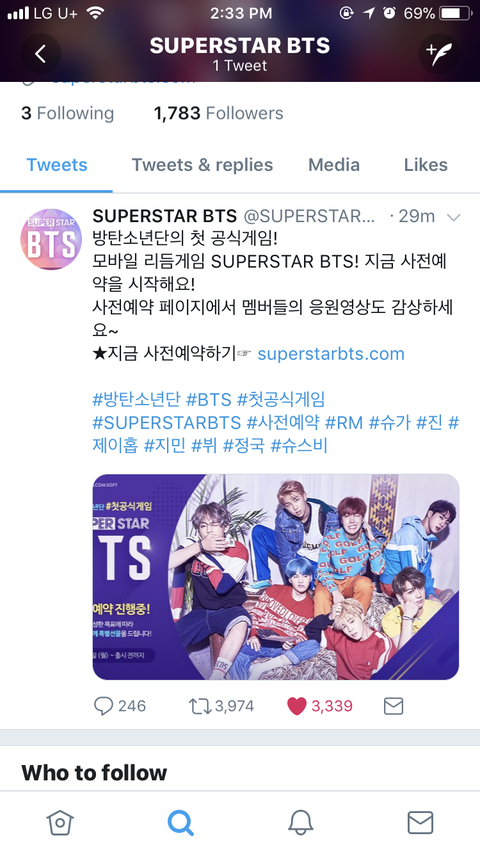Open the Notifications bell icon
The image size is (480, 854).
click(300, 822)
